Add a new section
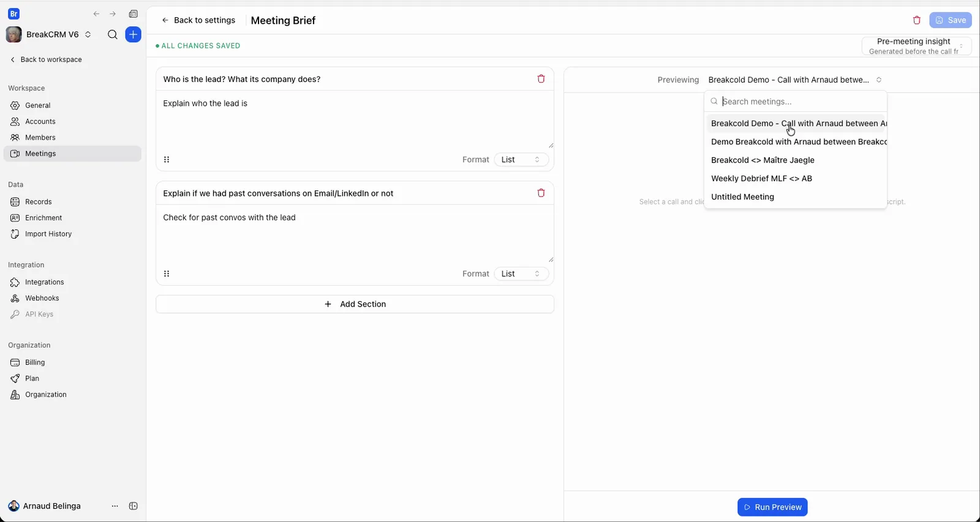Screen dimensions: 980x522 pos(355,304)
